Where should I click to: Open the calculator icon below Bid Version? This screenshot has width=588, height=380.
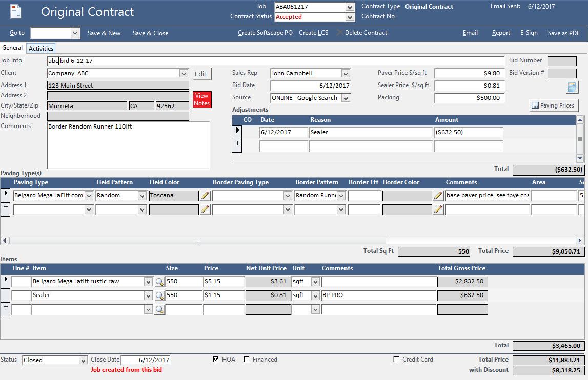pos(571,87)
